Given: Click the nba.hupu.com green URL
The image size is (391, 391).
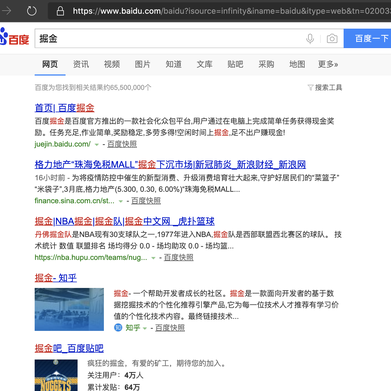Looking at the screenshot, I should tap(91, 257).
